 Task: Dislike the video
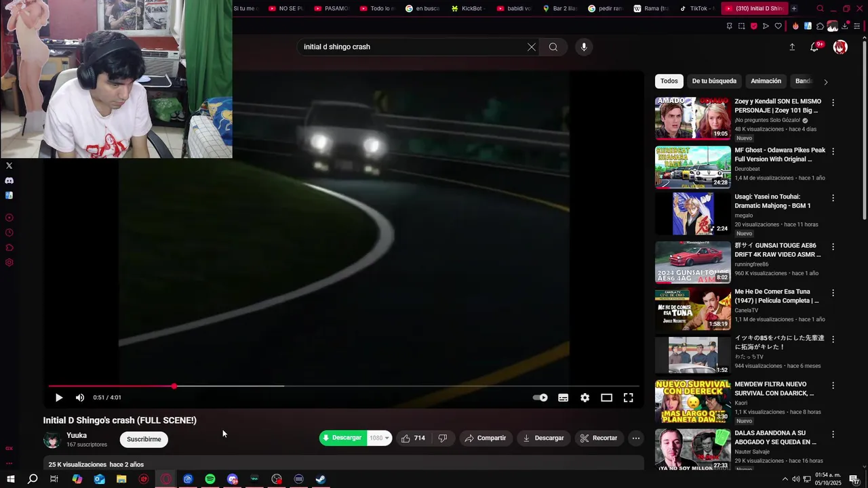[x=443, y=438]
